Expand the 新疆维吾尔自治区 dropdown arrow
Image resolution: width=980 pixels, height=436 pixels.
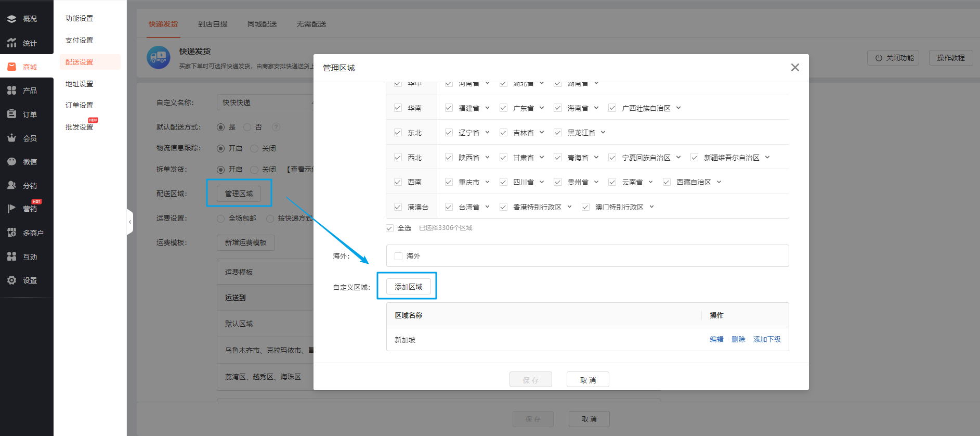point(767,158)
